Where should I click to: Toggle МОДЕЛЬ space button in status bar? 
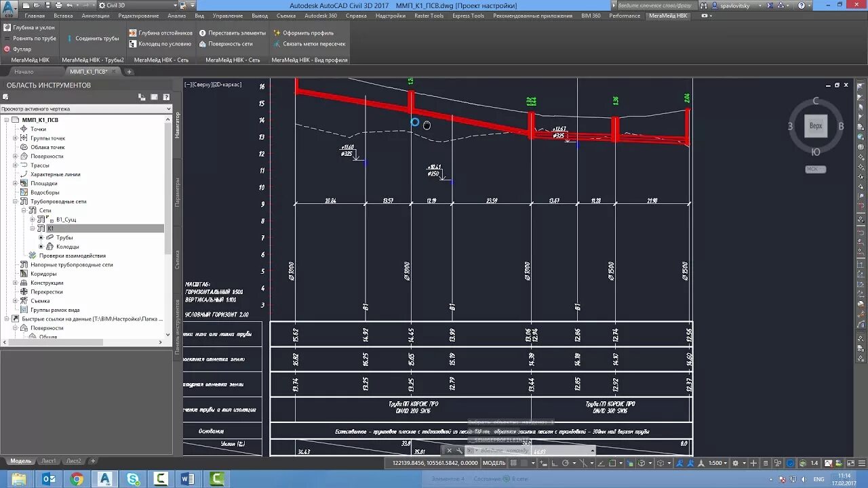point(494,463)
